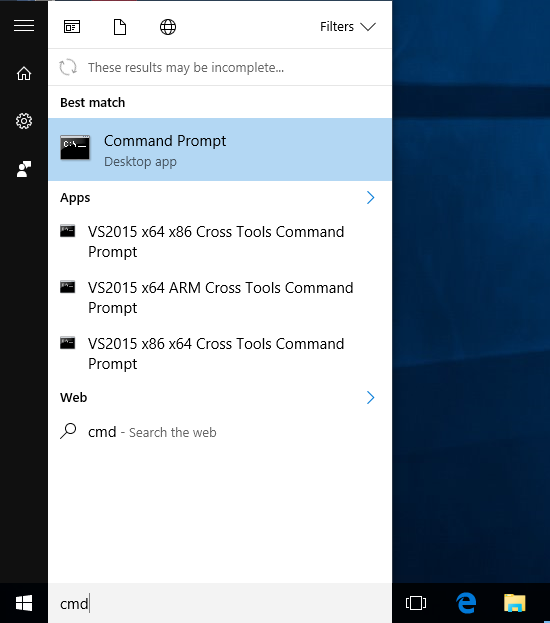Click the Web section header

(74, 397)
